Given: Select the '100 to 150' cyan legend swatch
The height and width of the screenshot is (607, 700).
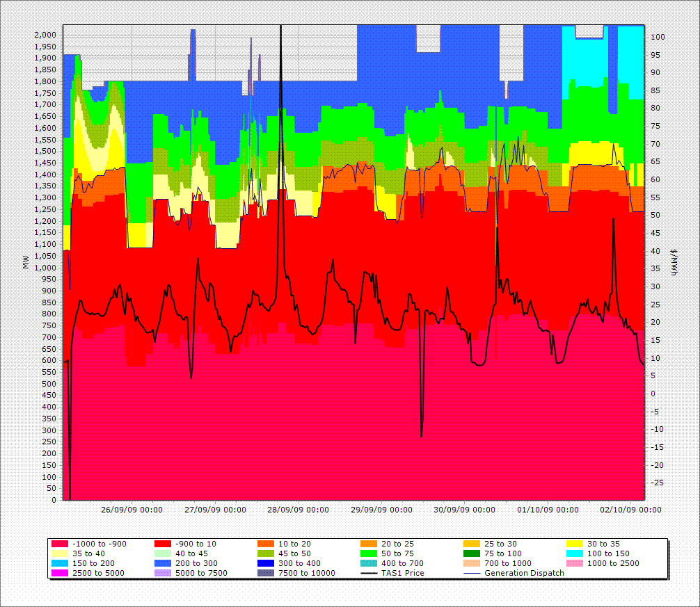Looking at the screenshot, I should 575,553.
